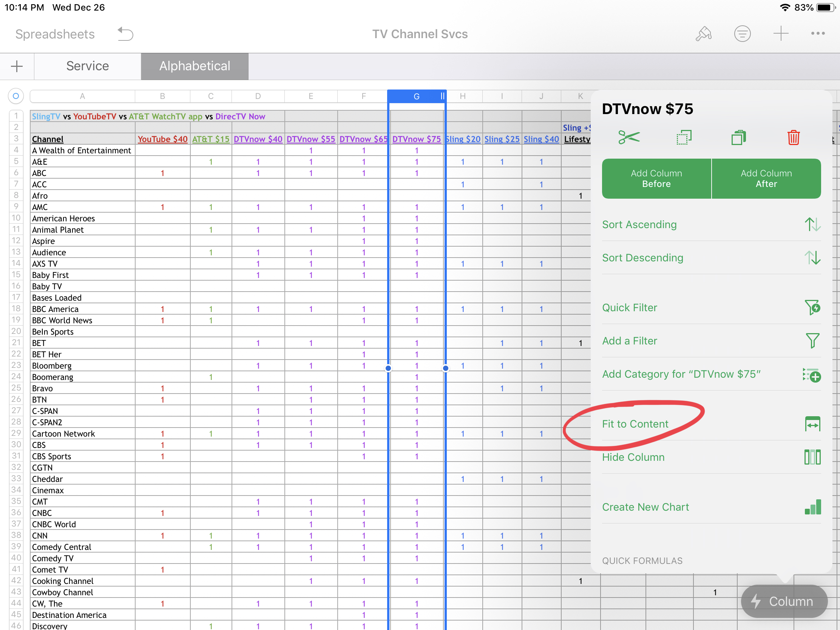Select row 23 header number
The image size is (840, 630).
pyautogui.click(x=16, y=365)
